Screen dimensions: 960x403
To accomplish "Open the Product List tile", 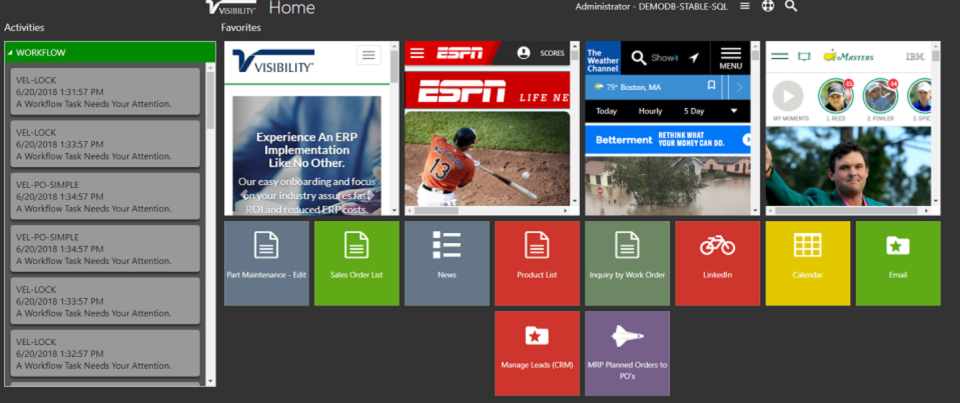I will [x=537, y=263].
